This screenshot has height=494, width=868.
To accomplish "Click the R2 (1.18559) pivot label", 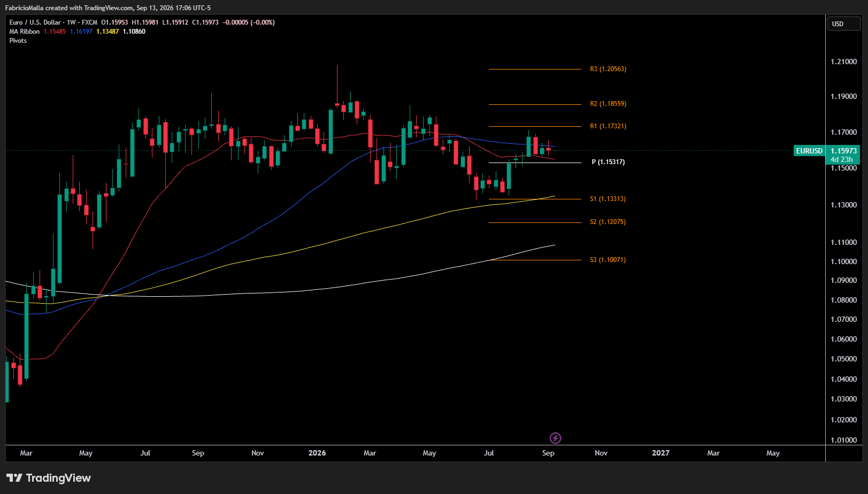I will click(608, 104).
